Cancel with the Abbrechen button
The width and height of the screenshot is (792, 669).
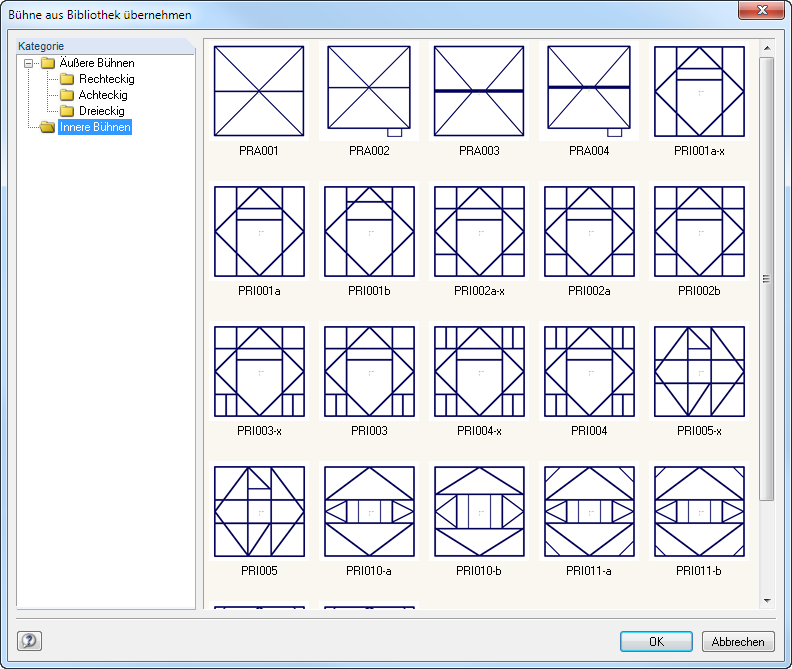(738, 642)
